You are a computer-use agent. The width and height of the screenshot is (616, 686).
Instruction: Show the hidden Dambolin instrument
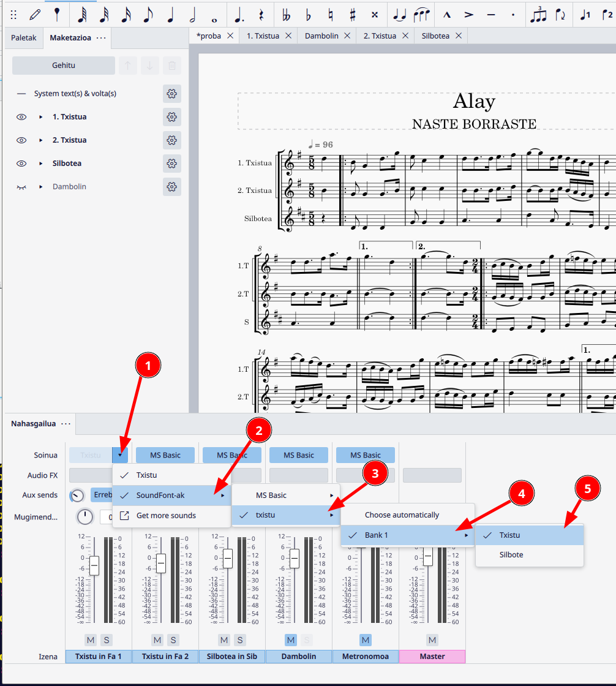tap(21, 187)
